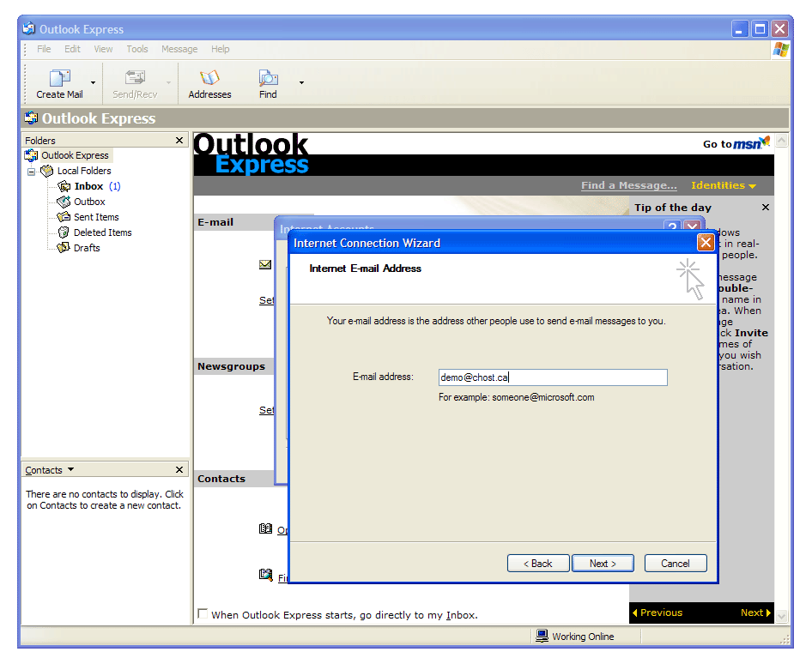The width and height of the screenshot is (812, 670).
Task: Click the Windows logo icon
Action: tap(780, 50)
